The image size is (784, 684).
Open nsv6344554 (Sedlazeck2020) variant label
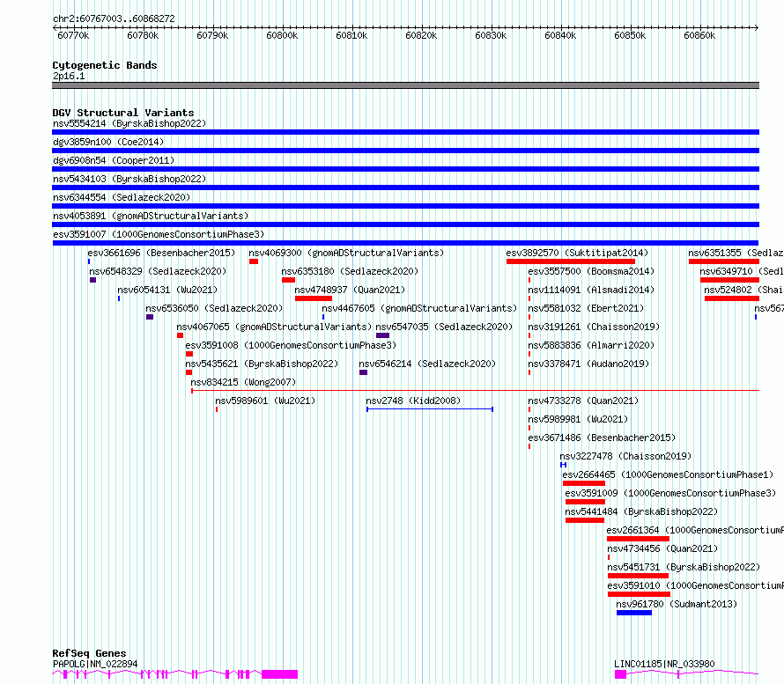tap(122, 197)
